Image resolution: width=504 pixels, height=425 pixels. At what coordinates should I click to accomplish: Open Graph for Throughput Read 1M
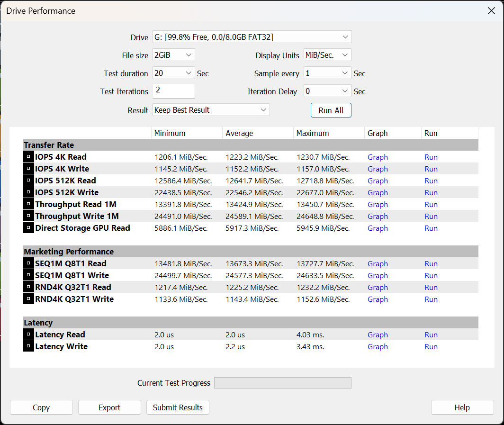click(378, 205)
